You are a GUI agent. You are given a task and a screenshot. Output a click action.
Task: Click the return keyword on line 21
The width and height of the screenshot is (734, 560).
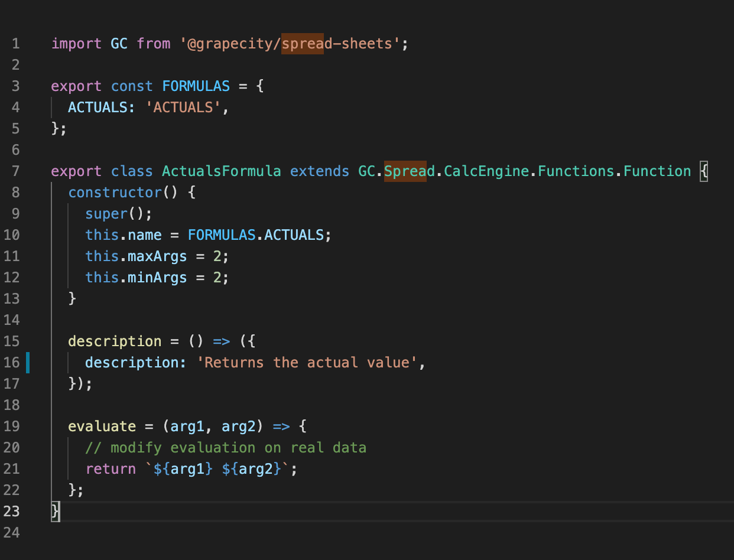(x=111, y=468)
